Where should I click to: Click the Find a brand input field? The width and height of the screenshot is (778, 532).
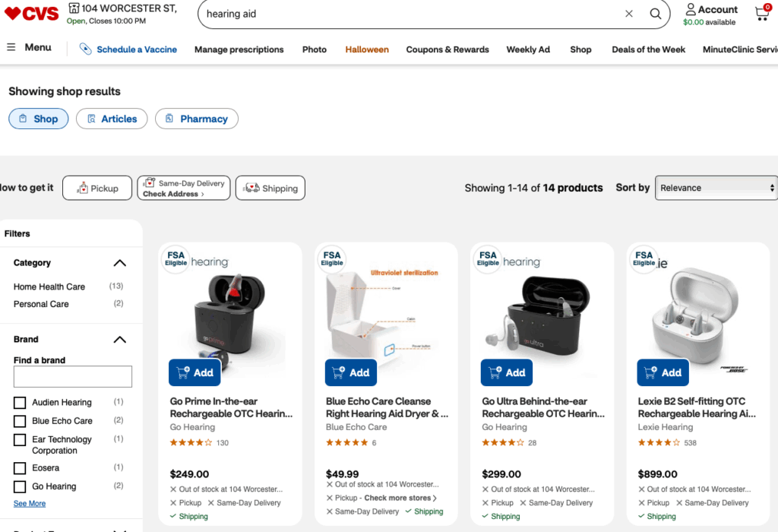(x=73, y=376)
